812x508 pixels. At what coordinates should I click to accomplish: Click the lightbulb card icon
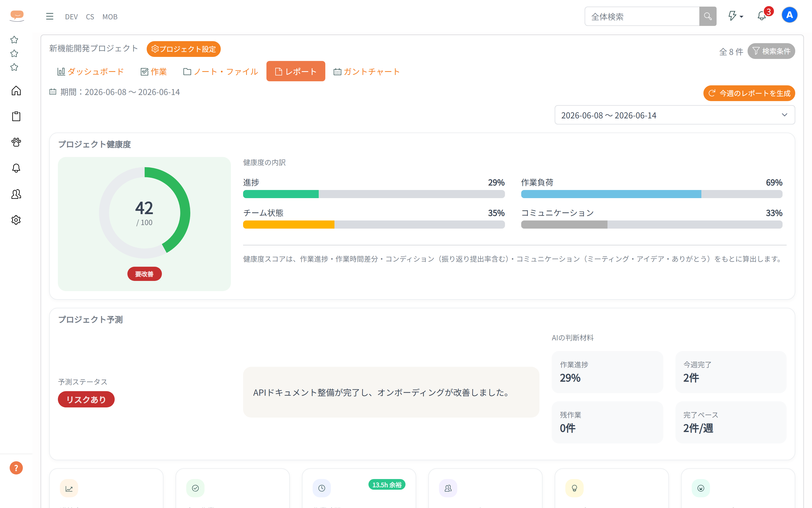574,488
